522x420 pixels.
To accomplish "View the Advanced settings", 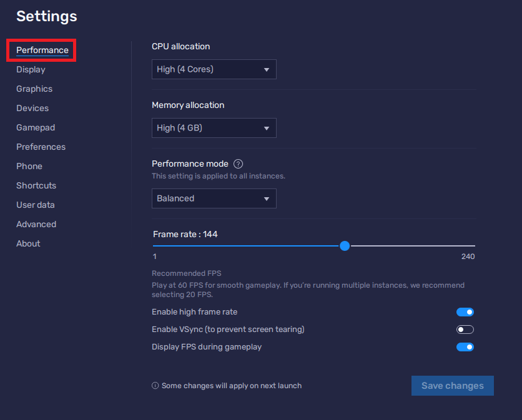I will tap(36, 224).
